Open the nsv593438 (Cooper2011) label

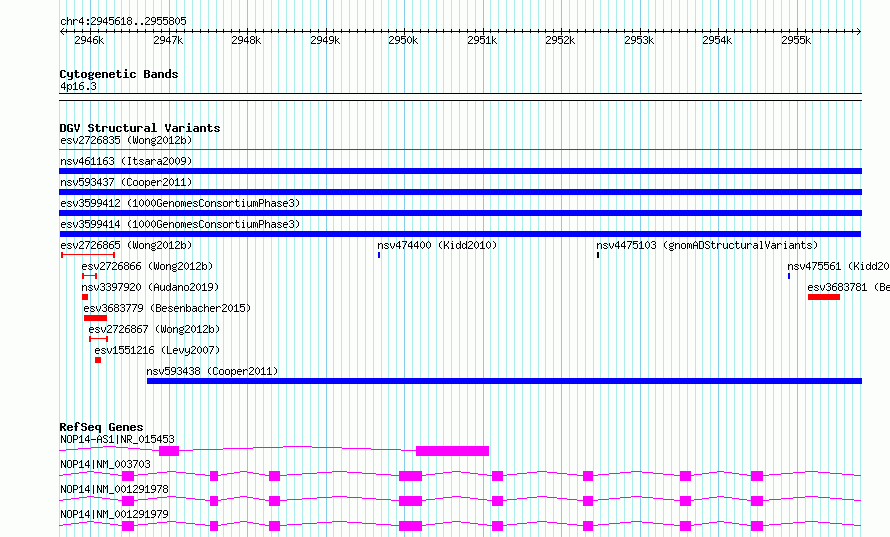click(212, 371)
